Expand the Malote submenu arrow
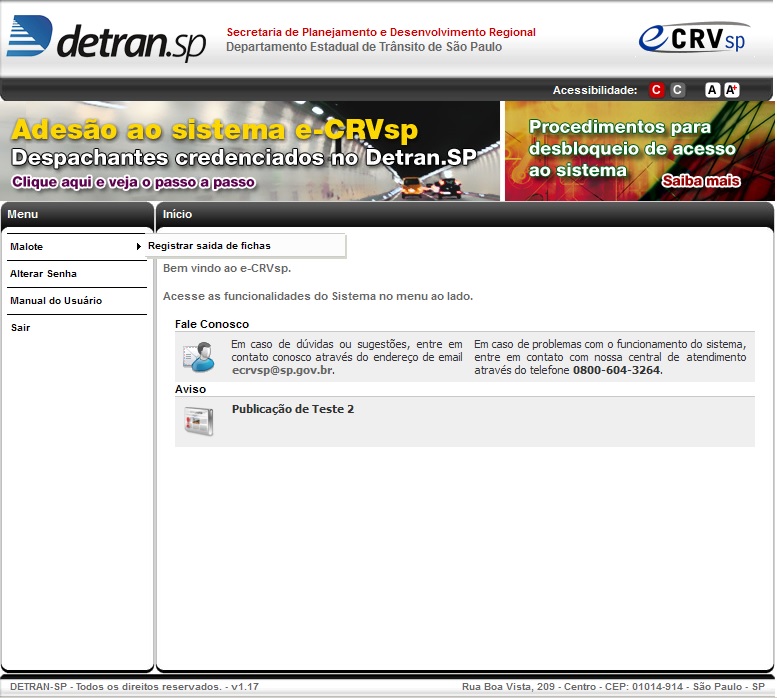The image size is (777, 698). point(139,246)
